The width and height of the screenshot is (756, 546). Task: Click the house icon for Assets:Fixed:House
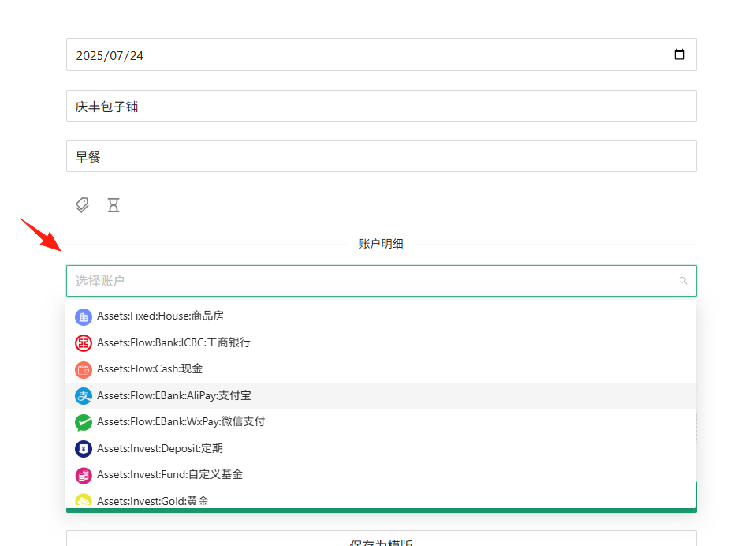[x=84, y=316]
